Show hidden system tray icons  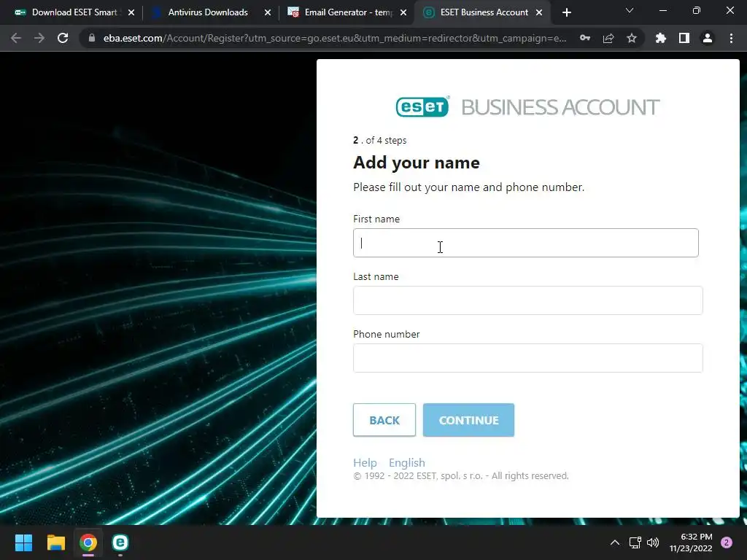click(615, 542)
